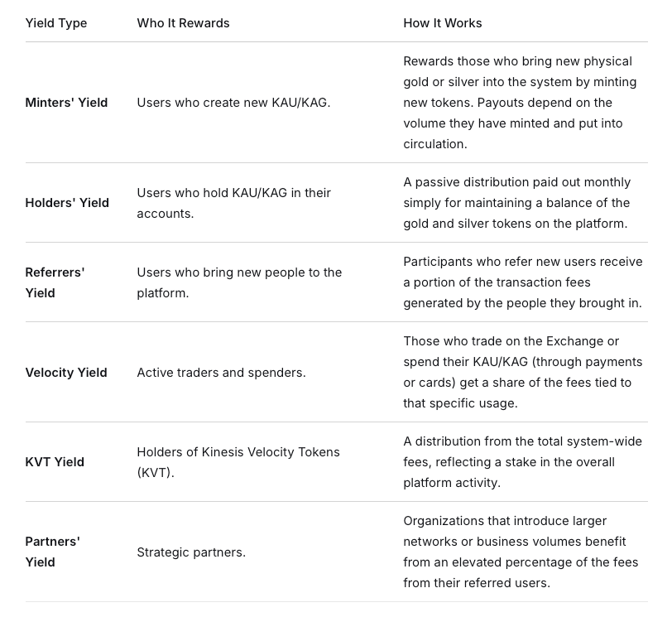Click the Yield Type column header
The height and width of the screenshot is (617, 672).
pos(56,23)
